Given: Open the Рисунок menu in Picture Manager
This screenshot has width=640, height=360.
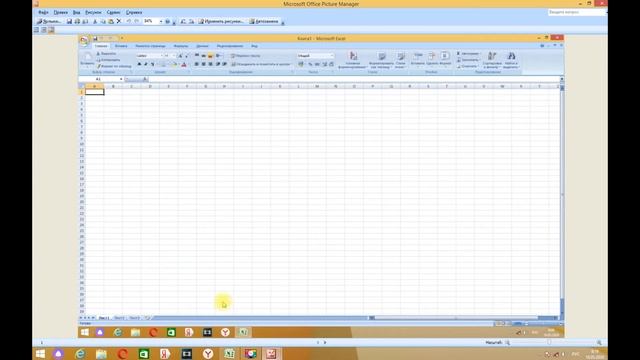Looking at the screenshot, I should pos(93,13).
